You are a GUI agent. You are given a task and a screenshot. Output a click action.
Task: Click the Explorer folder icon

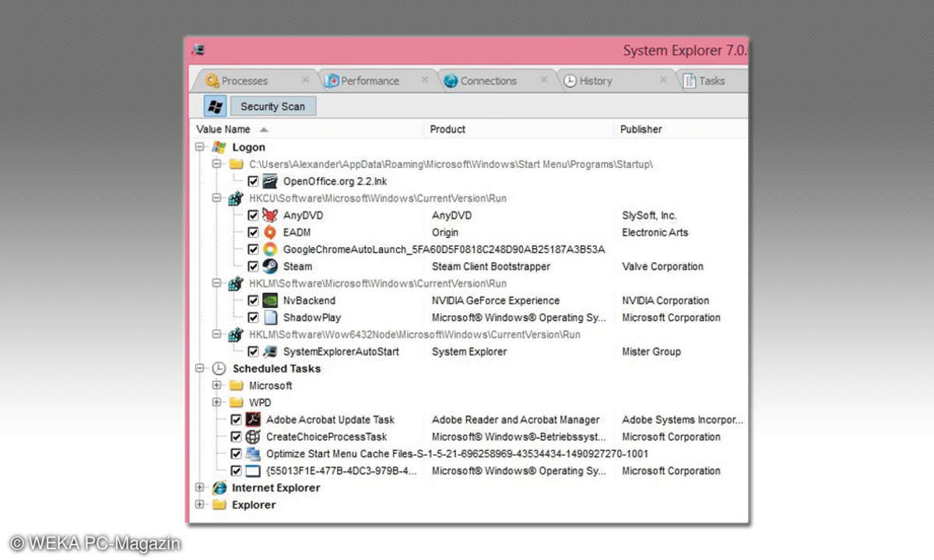pos(219,505)
